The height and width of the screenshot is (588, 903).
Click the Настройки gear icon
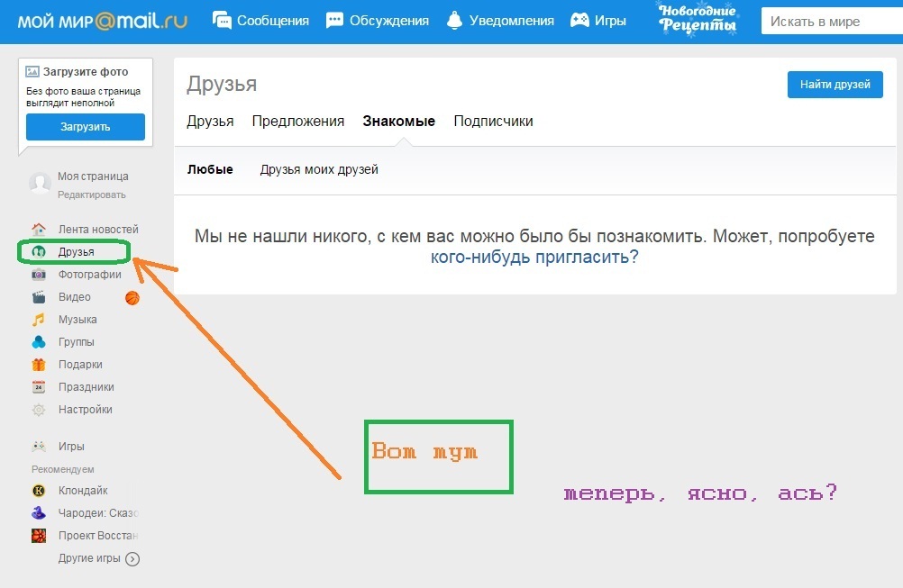39,410
